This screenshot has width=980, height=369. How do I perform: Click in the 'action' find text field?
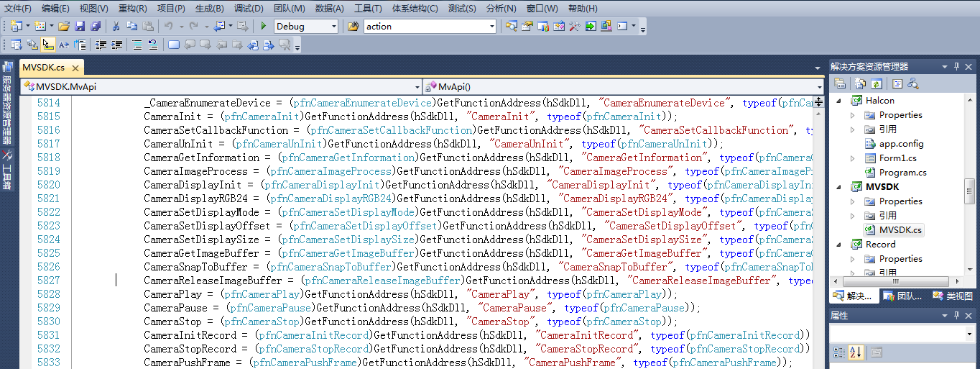[x=425, y=27]
